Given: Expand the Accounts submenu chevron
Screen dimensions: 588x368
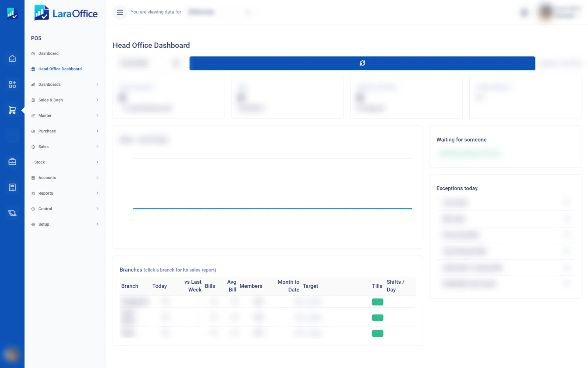Looking at the screenshot, I should point(97,178).
